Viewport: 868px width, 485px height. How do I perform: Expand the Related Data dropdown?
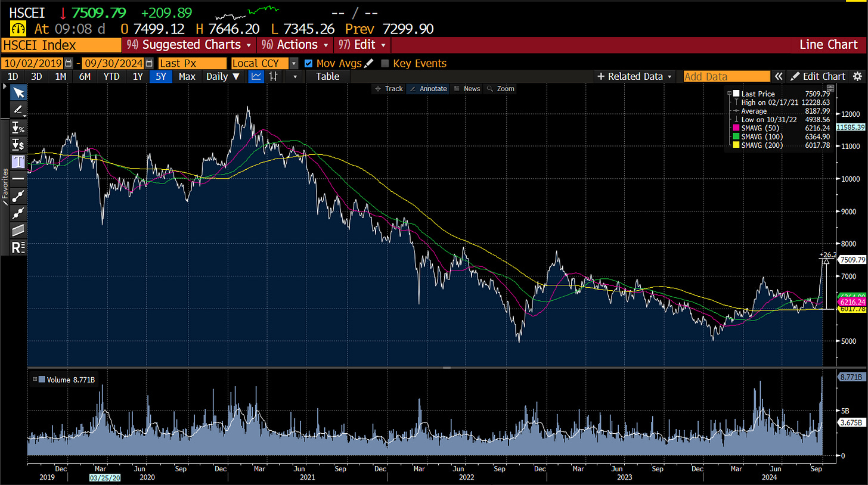(634, 76)
